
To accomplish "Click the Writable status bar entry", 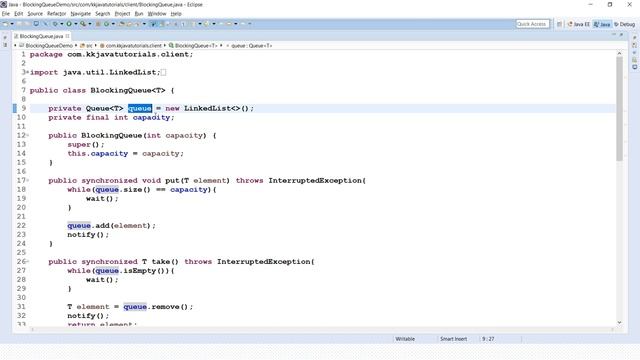I will pyautogui.click(x=405, y=339).
